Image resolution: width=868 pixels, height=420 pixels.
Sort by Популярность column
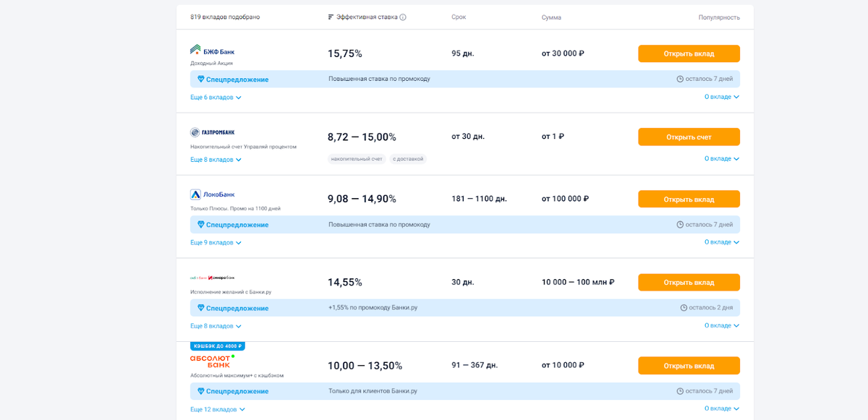pyautogui.click(x=719, y=17)
